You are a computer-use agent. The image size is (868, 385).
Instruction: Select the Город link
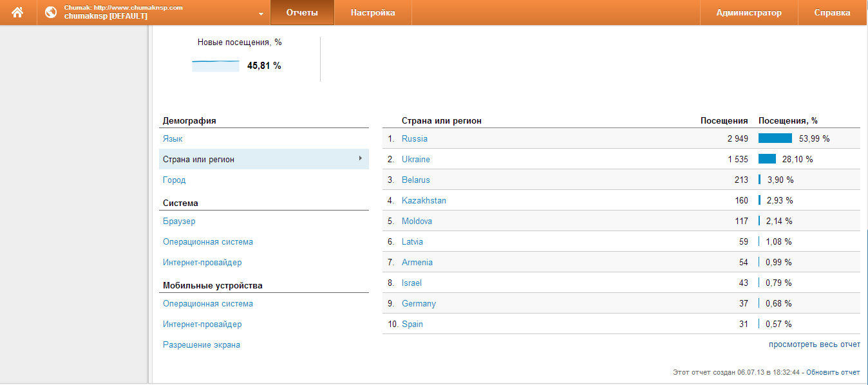tap(174, 180)
